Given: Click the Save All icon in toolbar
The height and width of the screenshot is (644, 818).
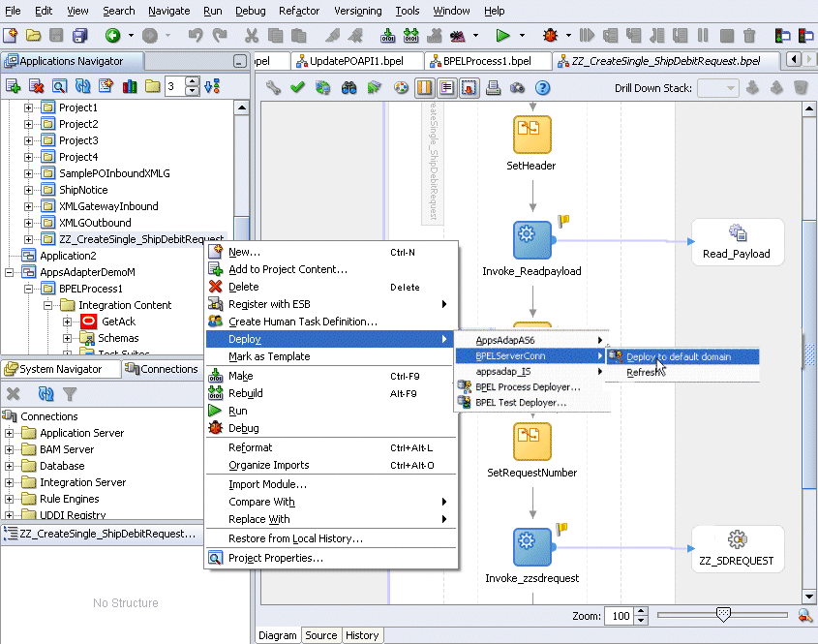Looking at the screenshot, I should pyautogui.click(x=79, y=36).
